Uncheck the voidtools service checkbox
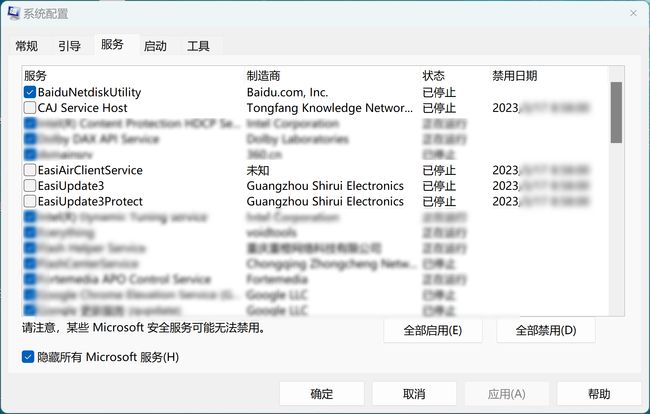650x414 pixels. 29,232
